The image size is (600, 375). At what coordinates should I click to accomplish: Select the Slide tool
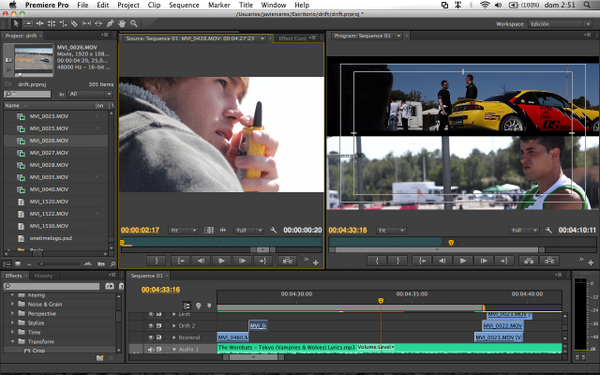pyautogui.click(x=98, y=24)
